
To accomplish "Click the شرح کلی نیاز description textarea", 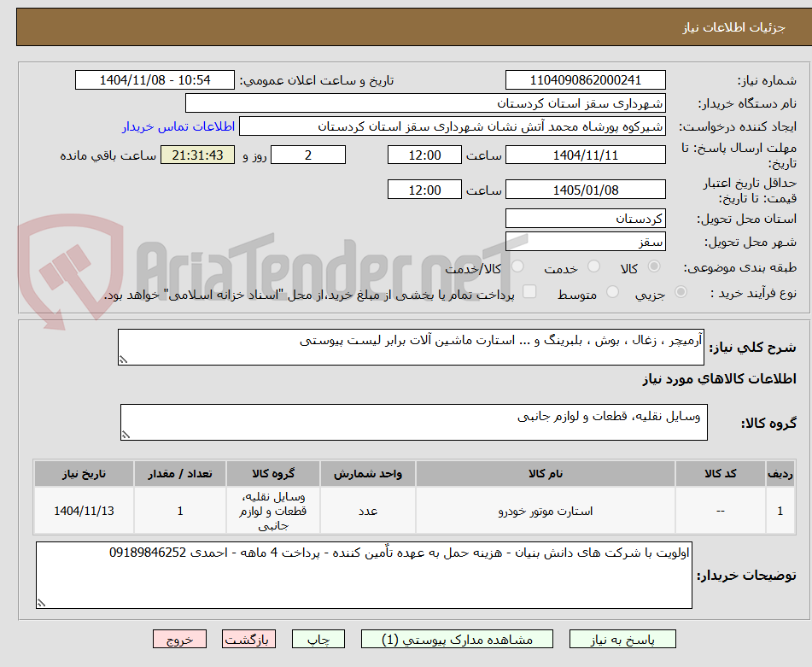I will coord(411,347).
